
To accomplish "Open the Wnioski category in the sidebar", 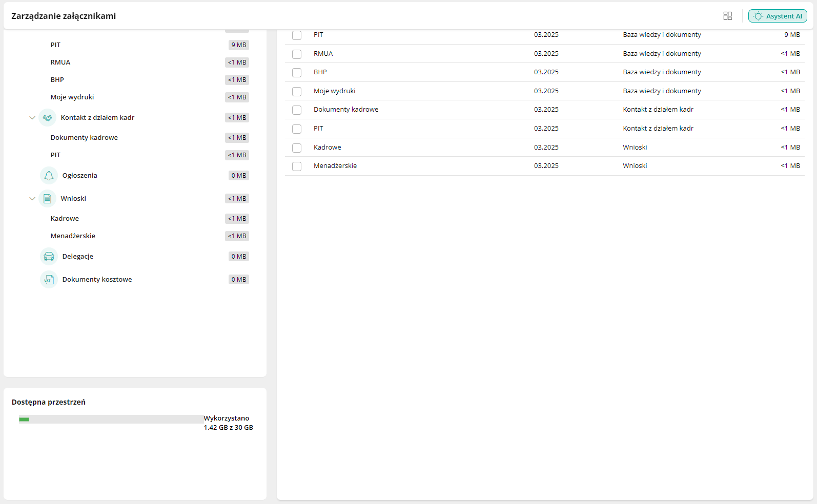I will pos(73,199).
